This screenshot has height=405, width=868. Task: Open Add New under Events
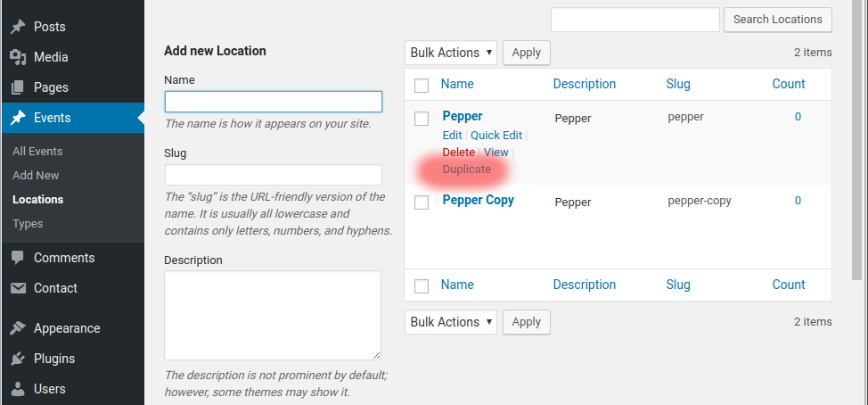(x=36, y=175)
